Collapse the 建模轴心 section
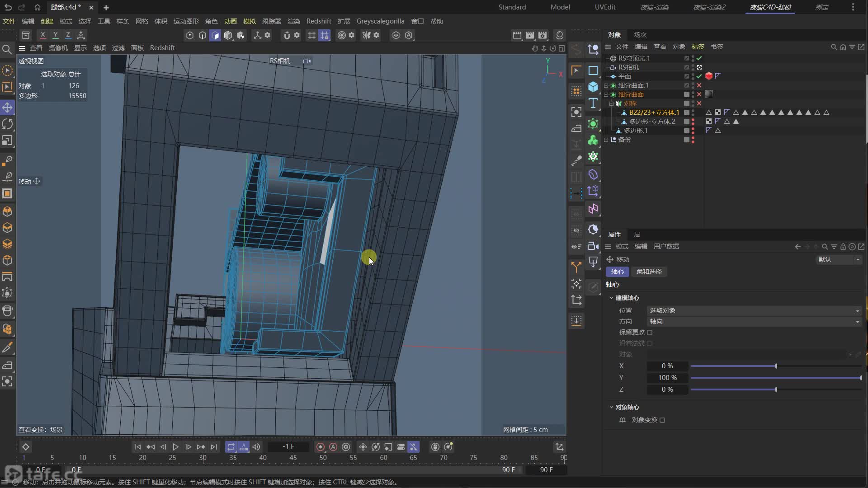Screen dimensions: 868x488 pos(611,298)
